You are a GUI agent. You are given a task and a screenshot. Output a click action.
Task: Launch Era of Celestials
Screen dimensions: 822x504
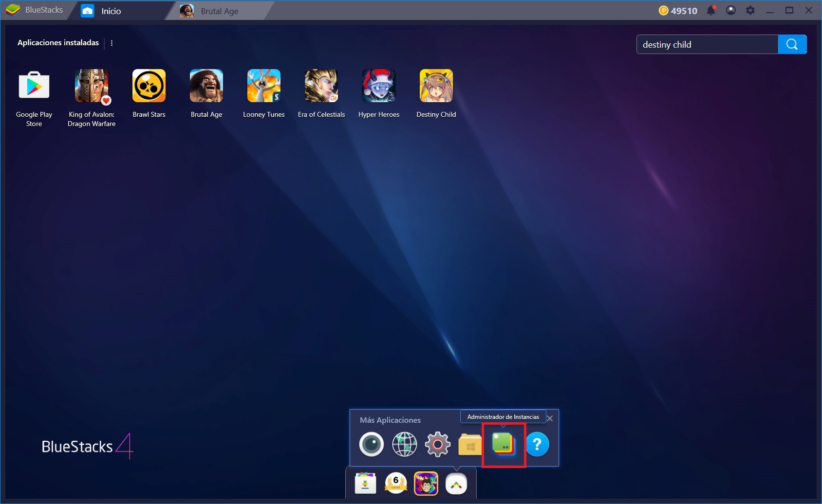(321, 86)
